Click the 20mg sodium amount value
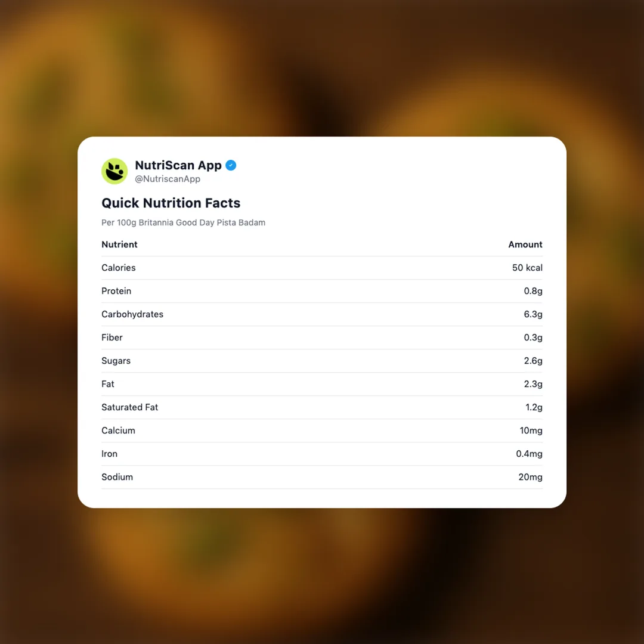This screenshot has height=644, width=644. (x=530, y=477)
